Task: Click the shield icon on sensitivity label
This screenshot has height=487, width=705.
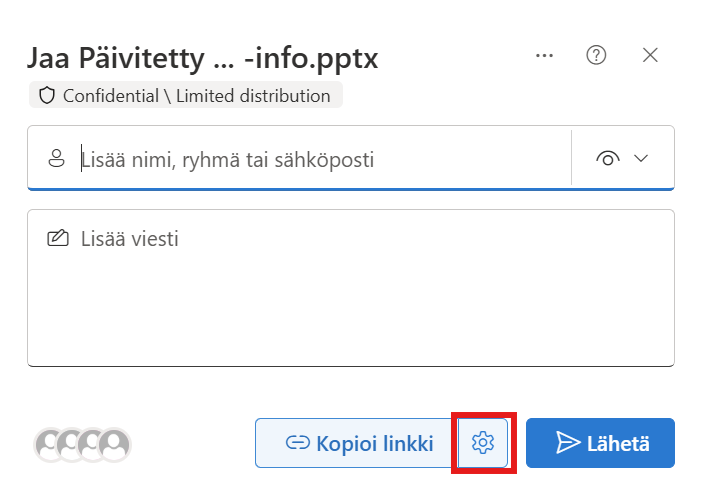Action: 46,96
